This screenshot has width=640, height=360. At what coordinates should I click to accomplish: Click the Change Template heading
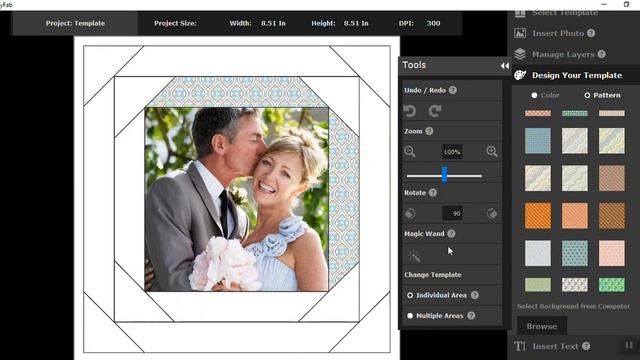pos(433,275)
